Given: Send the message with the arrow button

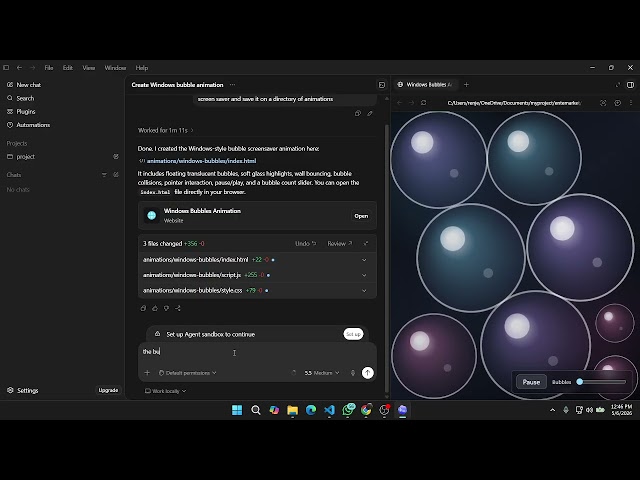Looking at the screenshot, I should [x=368, y=373].
